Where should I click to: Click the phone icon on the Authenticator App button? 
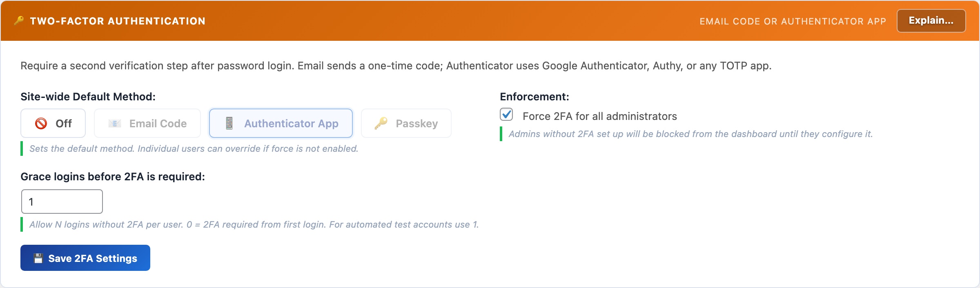click(x=230, y=123)
